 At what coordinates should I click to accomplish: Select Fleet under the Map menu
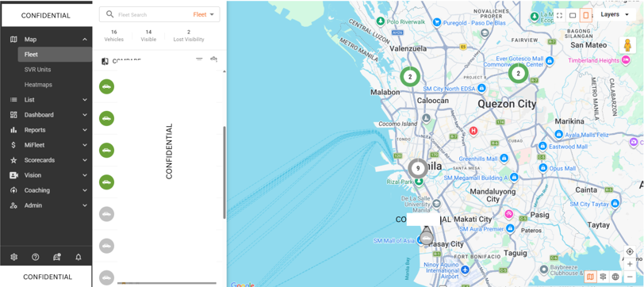pos(55,54)
